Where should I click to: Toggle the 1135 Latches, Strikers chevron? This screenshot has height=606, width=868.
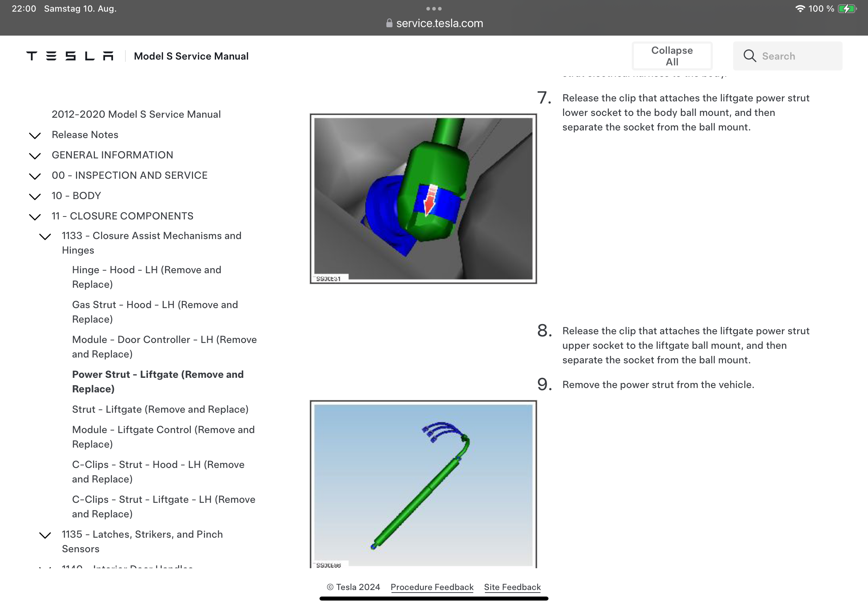click(45, 535)
